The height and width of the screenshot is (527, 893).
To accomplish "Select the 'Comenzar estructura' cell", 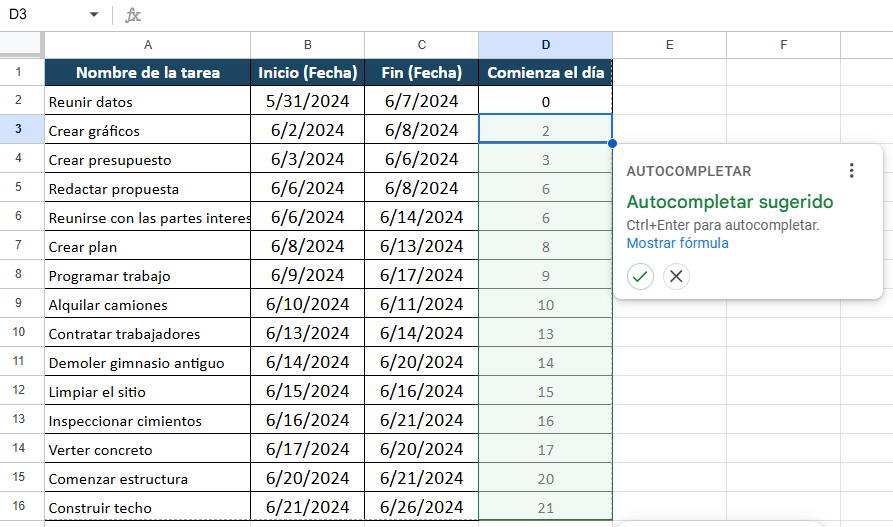I will [x=148, y=479].
